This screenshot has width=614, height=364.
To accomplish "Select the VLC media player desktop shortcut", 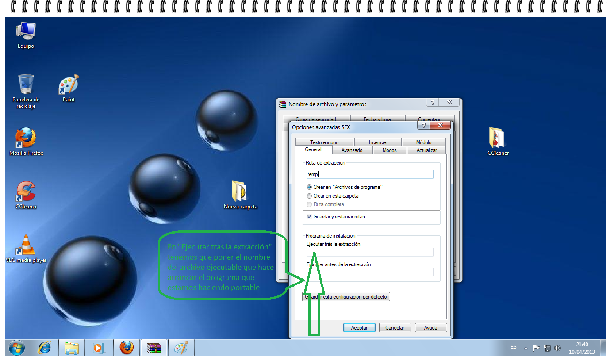I will (26, 248).
